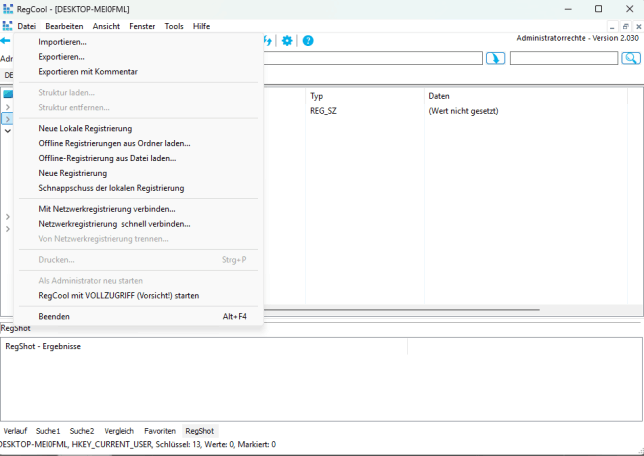Screen dimensions: 644x456
Task: Open the Favoriten tab
Action: click(x=159, y=431)
